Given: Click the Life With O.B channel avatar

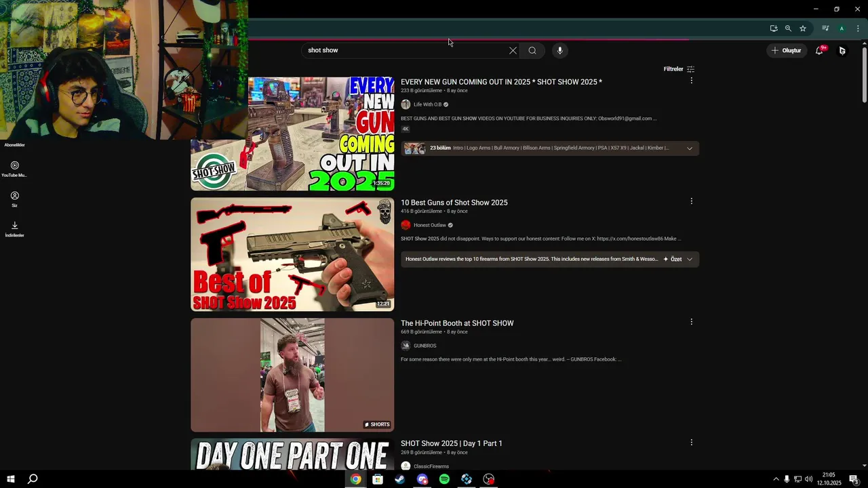Looking at the screenshot, I should tap(406, 104).
